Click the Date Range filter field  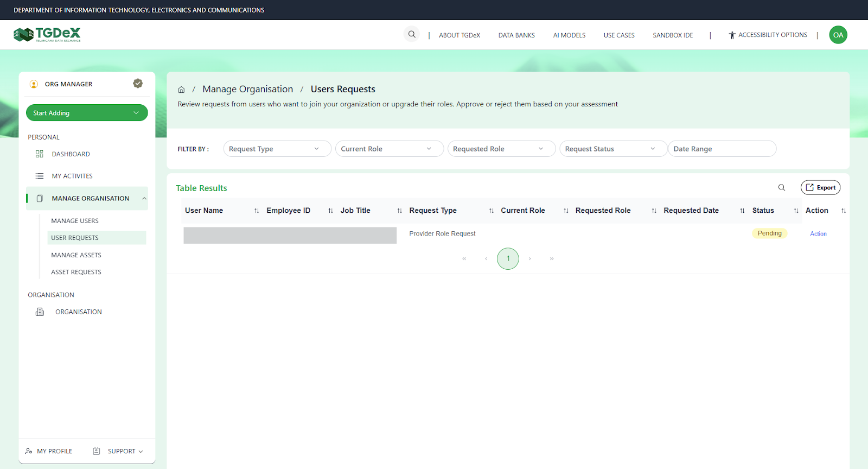(722, 149)
